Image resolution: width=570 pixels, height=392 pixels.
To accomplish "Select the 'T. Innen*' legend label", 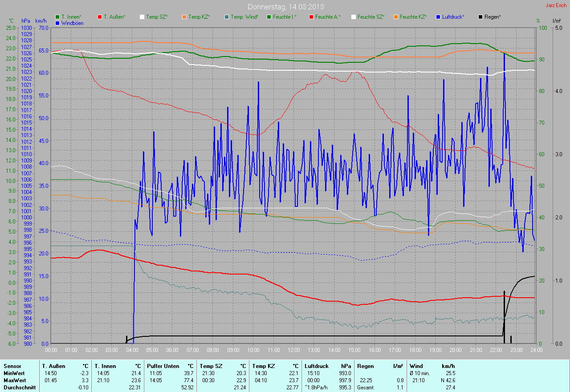I will click(x=71, y=17).
